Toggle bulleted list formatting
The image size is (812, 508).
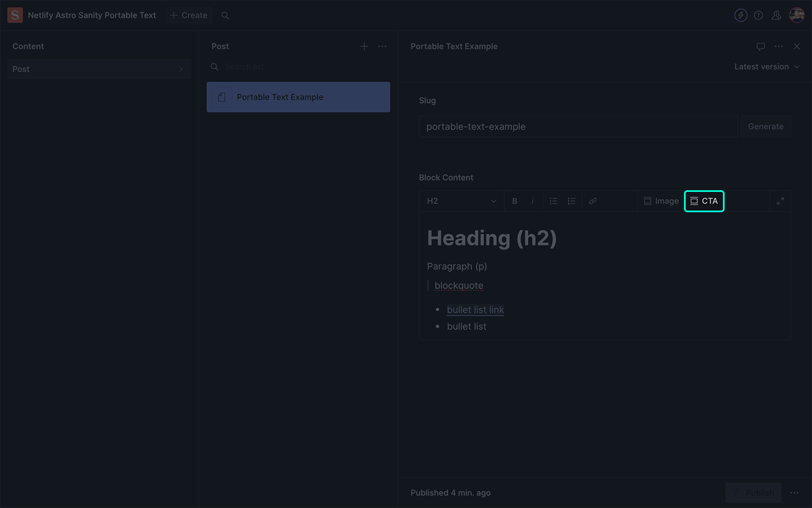tap(554, 201)
